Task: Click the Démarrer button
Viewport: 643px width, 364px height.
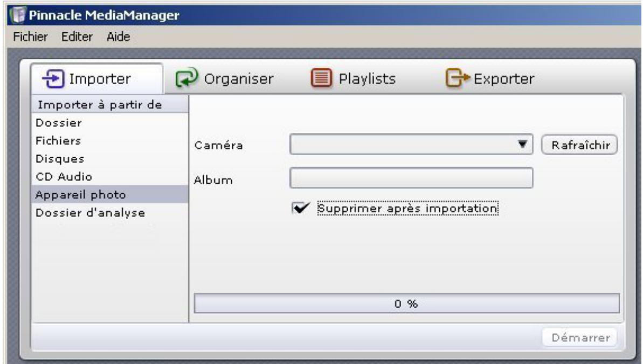Action: (x=579, y=338)
